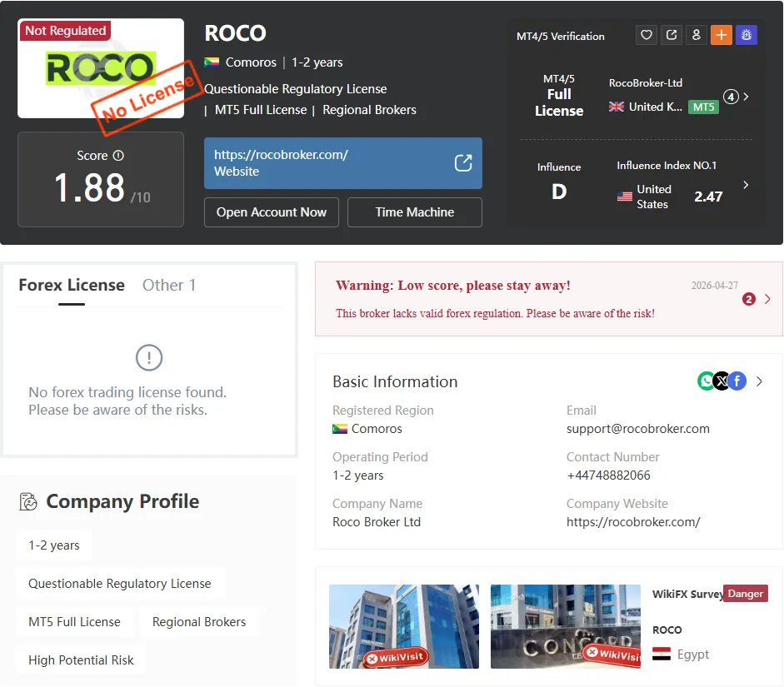Click the United States flag icon

(625, 197)
